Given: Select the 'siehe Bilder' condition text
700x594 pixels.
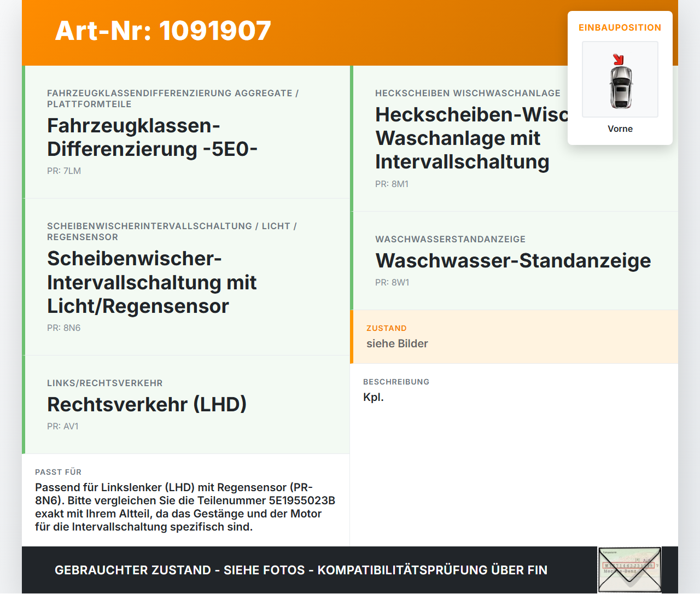Looking at the screenshot, I should pyautogui.click(x=397, y=343).
